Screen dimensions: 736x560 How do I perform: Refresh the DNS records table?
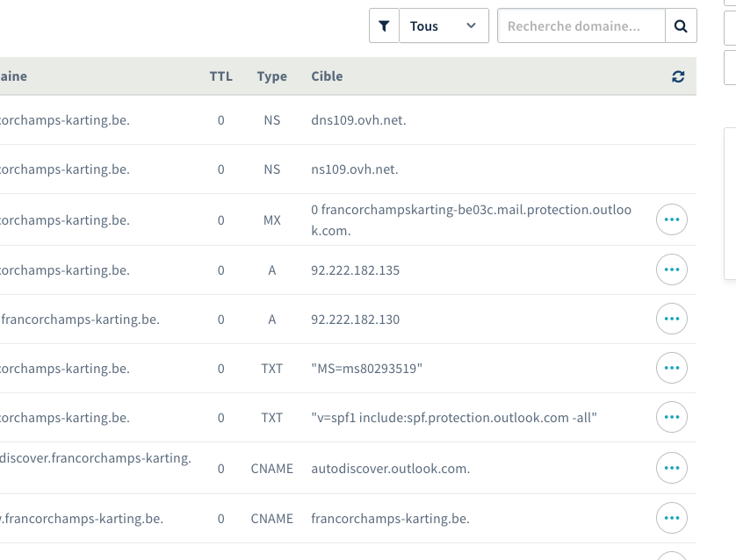pyautogui.click(x=677, y=76)
